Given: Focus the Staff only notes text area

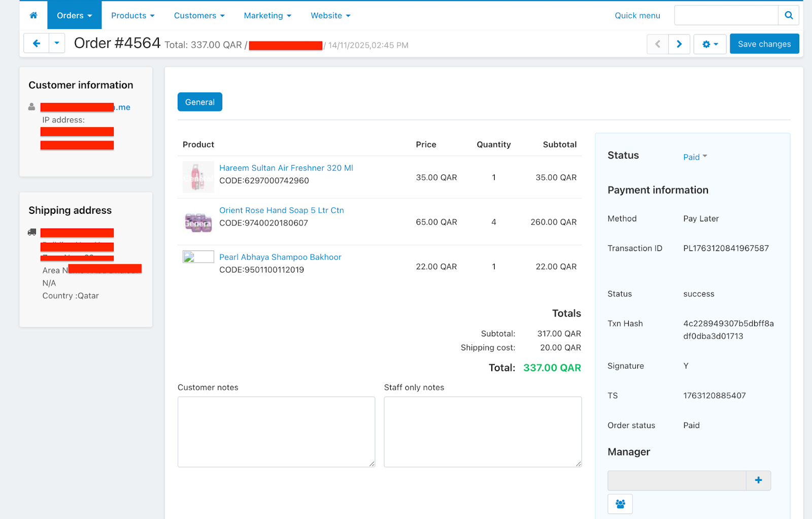Looking at the screenshot, I should (482, 432).
